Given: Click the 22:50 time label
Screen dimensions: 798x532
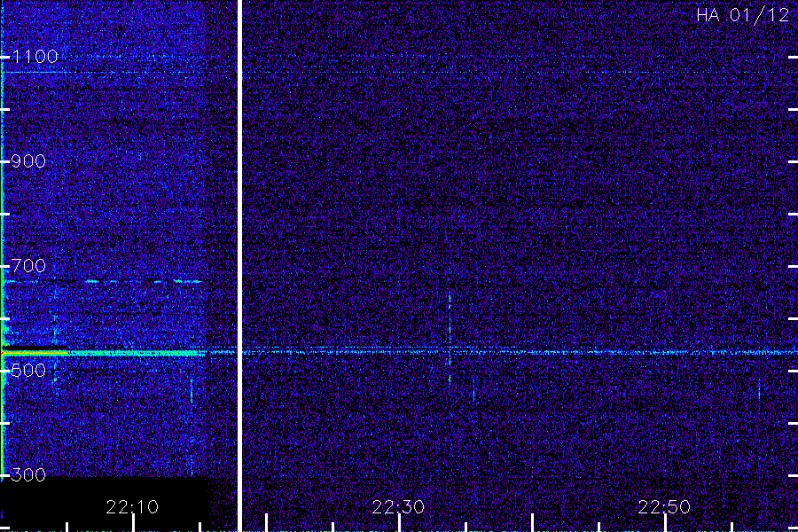Looking at the screenshot, I should pyautogui.click(x=664, y=507).
